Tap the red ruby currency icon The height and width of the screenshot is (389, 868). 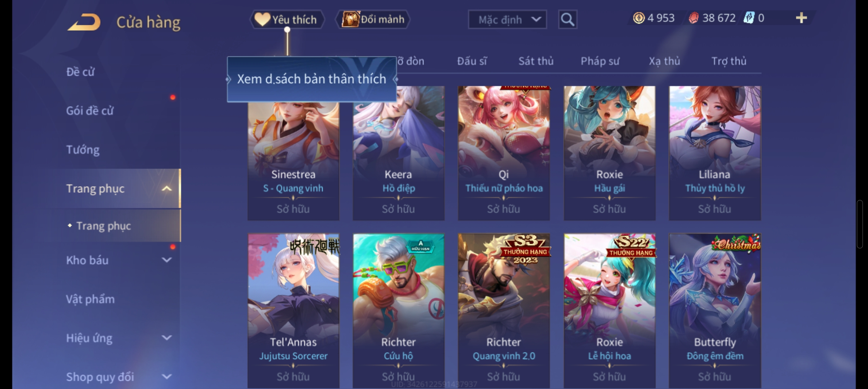click(x=694, y=18)
